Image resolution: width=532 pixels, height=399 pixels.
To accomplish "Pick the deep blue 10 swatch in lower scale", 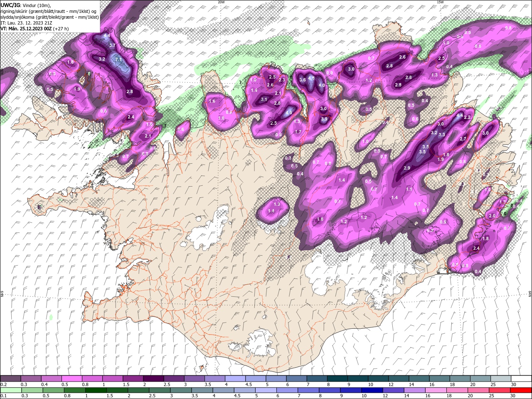I will tap(372, 390).
